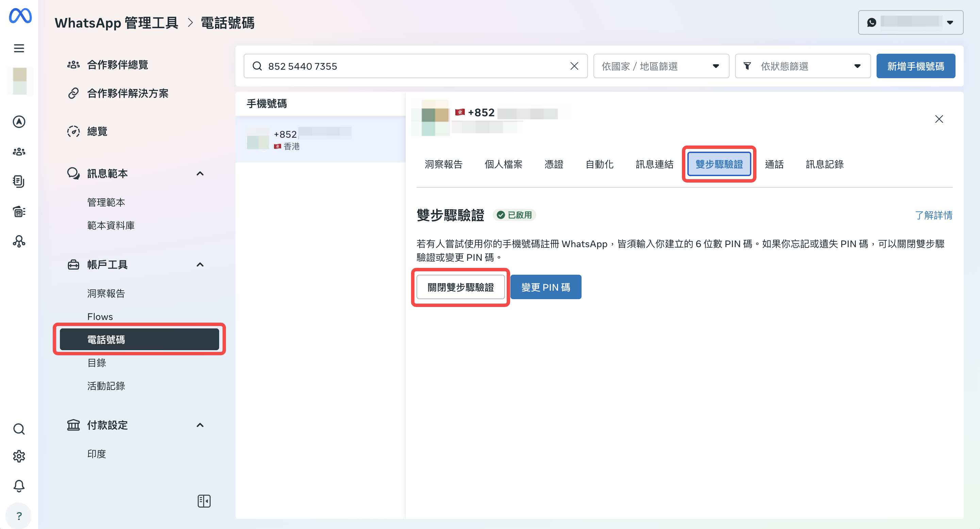Open the news feed icon in left rail
This screenshot has height=529, width=980.
pyautogui.click(x=19, y=211)
